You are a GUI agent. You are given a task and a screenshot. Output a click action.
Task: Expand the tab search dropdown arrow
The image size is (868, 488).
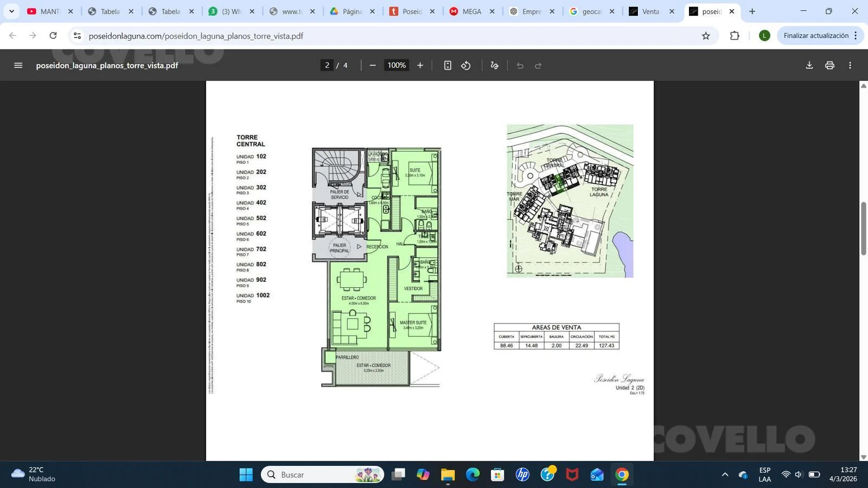pyautogui.click(x=11, y=11)
